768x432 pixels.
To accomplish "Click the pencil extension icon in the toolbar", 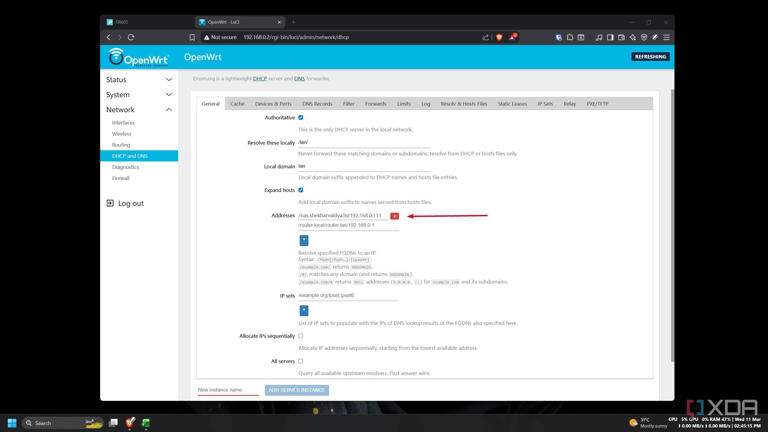I will coord(655,37).
